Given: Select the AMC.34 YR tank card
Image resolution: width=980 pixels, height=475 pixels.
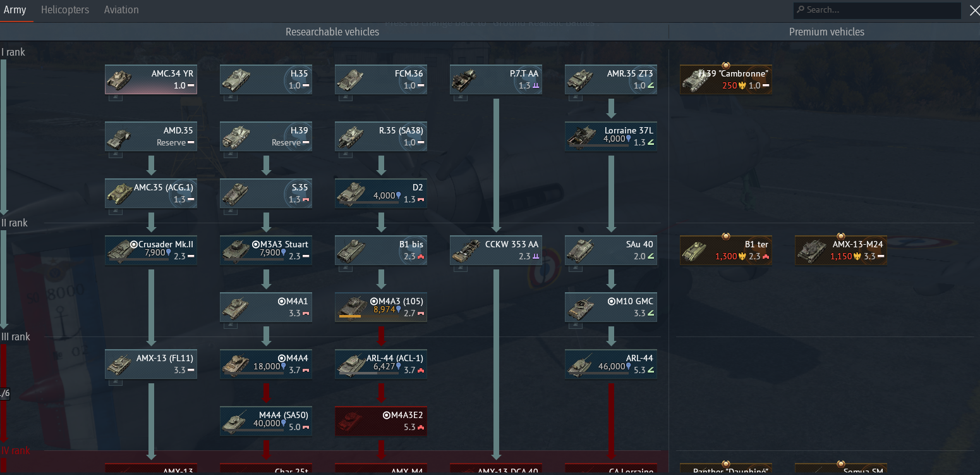Looking at the screenshot, I should click(x=151, y=80).
